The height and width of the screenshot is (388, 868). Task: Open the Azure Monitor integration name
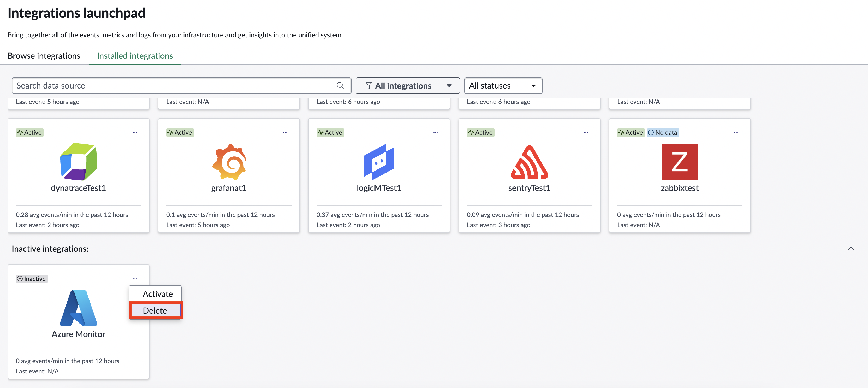(79, 334)
